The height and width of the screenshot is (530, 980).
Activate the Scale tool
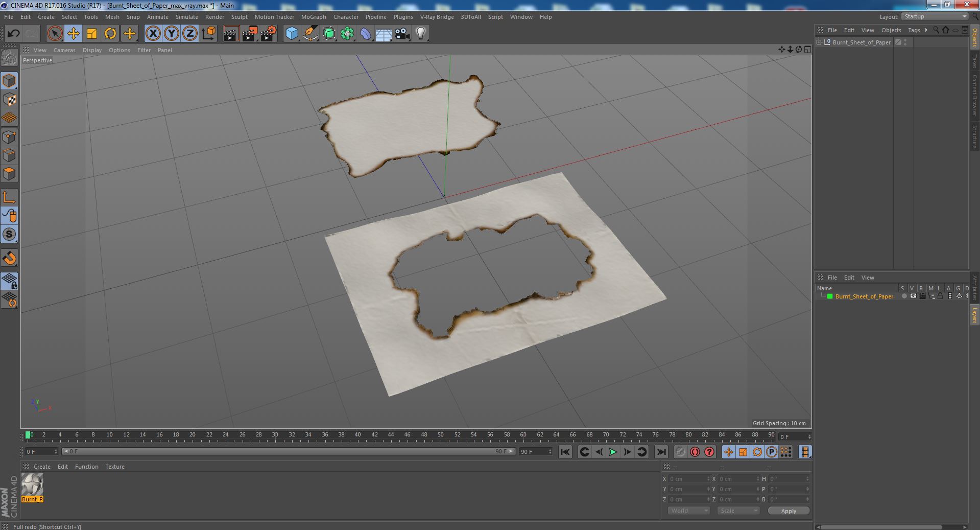pyautogui.click(x=91, y=34)
